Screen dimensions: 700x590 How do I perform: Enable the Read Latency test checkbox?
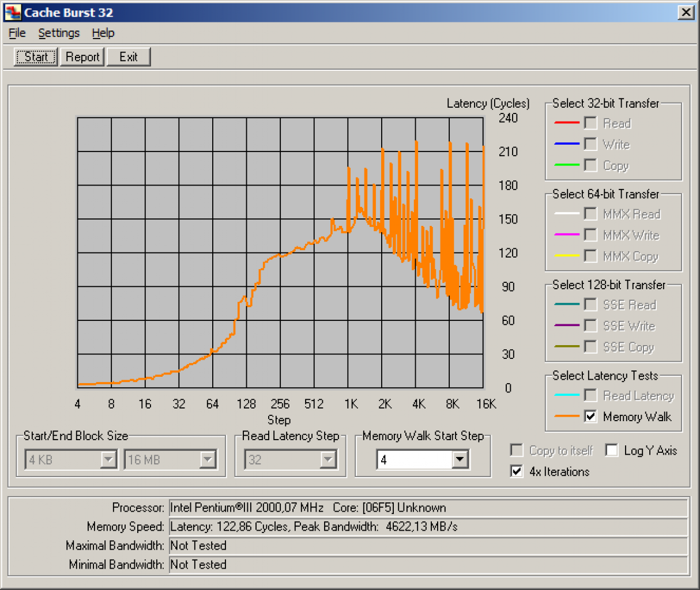point(590,395)
